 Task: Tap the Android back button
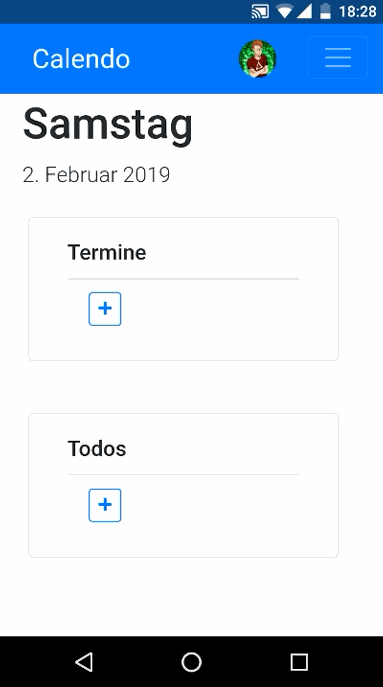click(x=84, y=662)
